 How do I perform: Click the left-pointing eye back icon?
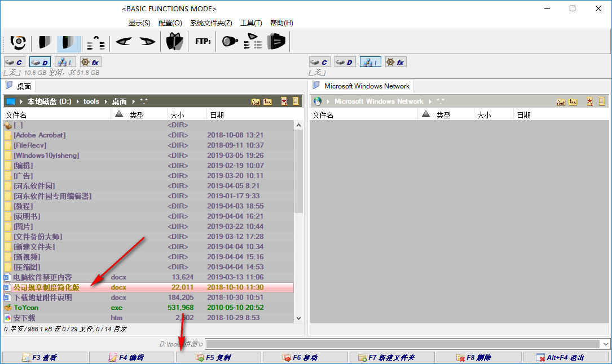pyautogui.click(x=124, y=41)
